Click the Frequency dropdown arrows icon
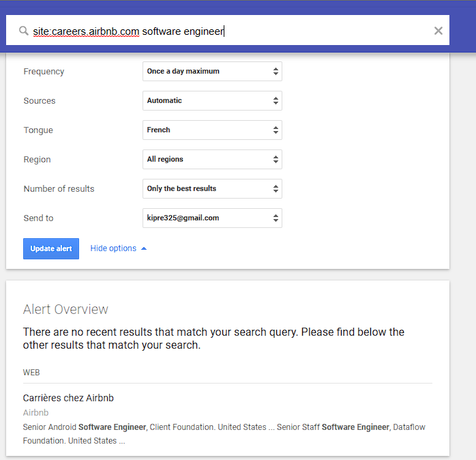Viewport: 476px width, 460px height. coord(276,72)
